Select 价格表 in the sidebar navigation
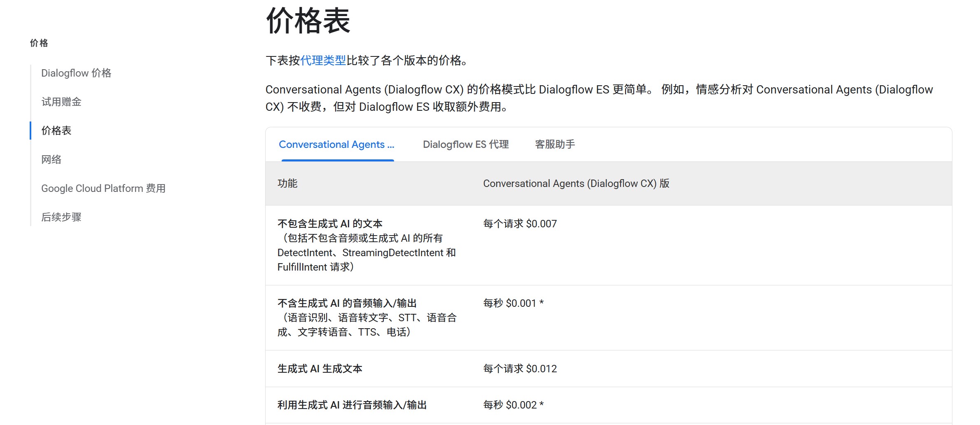Viewport: 980px width, 425px height. pyautogui.click(x=56, y=131)
